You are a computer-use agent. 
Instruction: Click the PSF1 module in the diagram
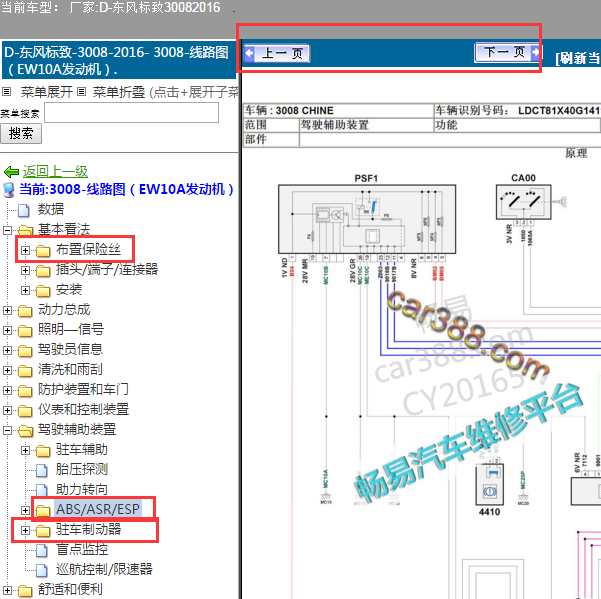click(x=367, y=219)
